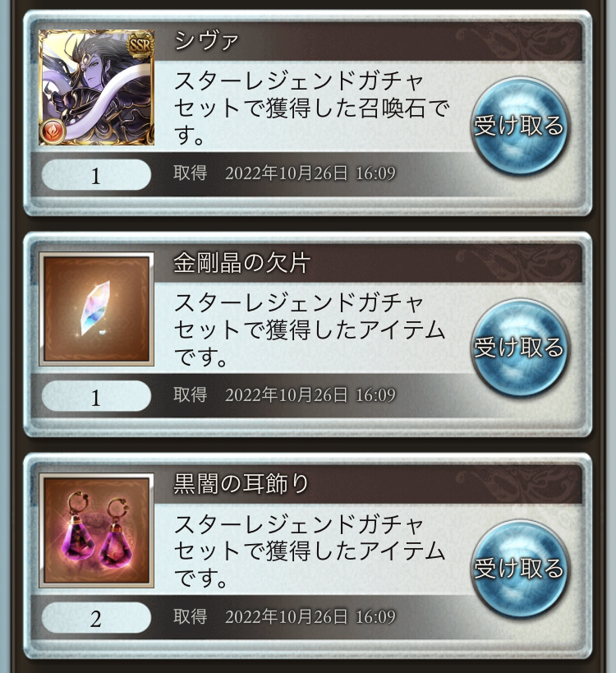The image size is (616, 673).
Task: Select the 金剛晶の欠片 title header
Action: [241, 263]
